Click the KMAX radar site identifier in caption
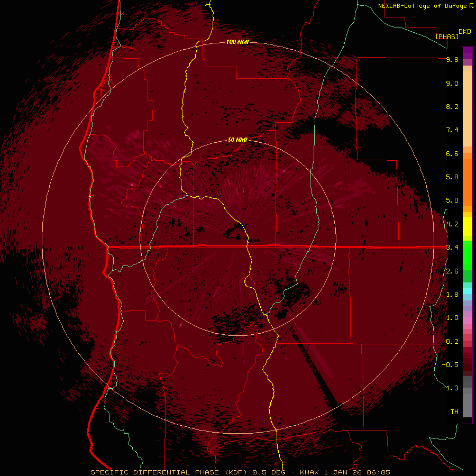The image size is (476, 476). click(309, 472)
